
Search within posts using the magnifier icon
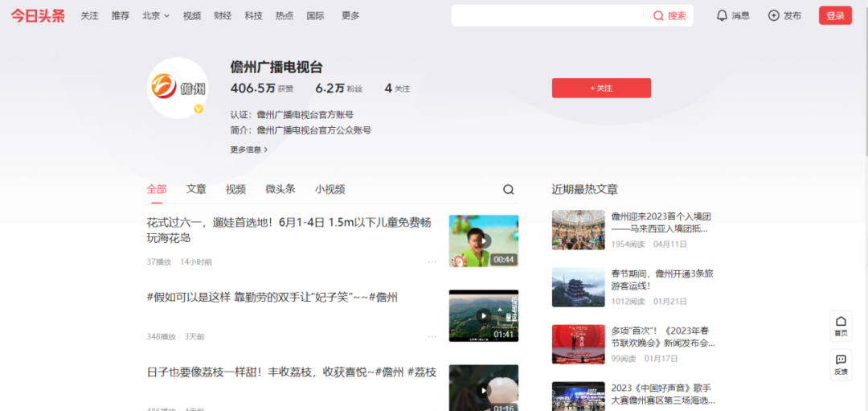coord(508,190)
